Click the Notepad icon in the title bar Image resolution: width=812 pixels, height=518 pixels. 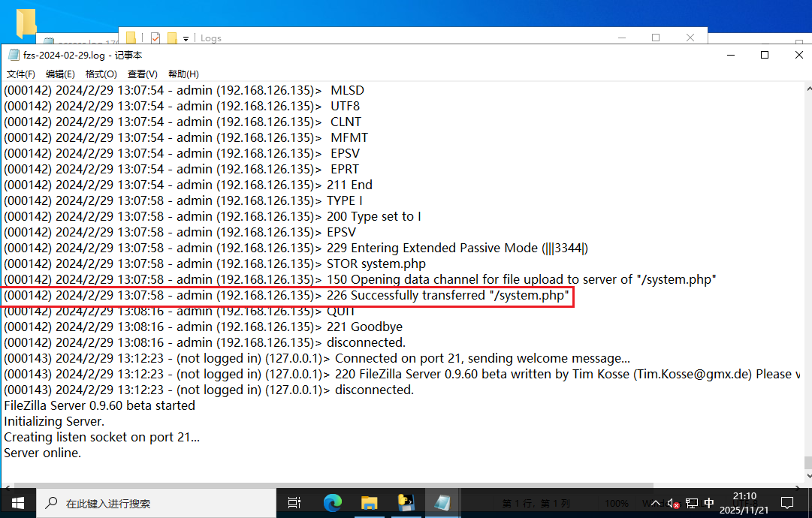tap(14, 55)
